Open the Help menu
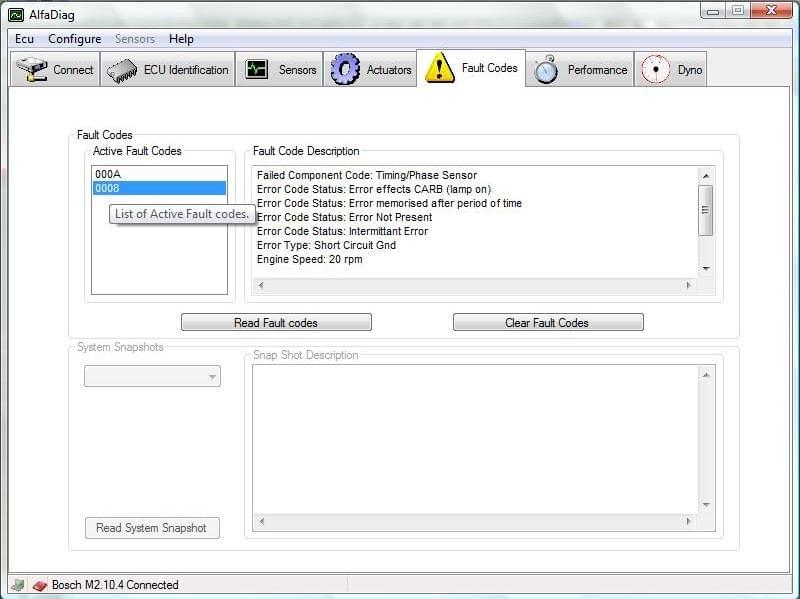This screenshot has width=800, height=599. click(x=181, y=39)
